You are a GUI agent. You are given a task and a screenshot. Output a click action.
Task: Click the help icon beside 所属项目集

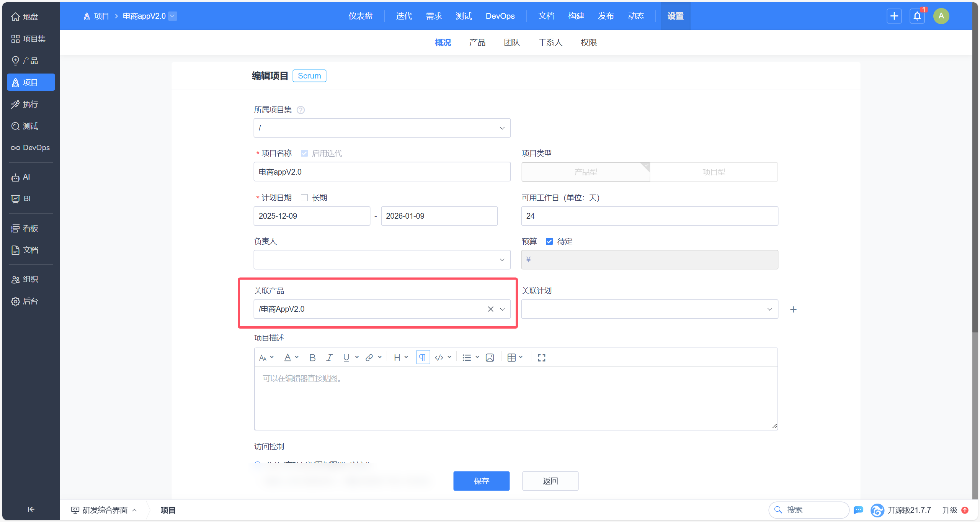pyautogui.click(x=301, y=110)
